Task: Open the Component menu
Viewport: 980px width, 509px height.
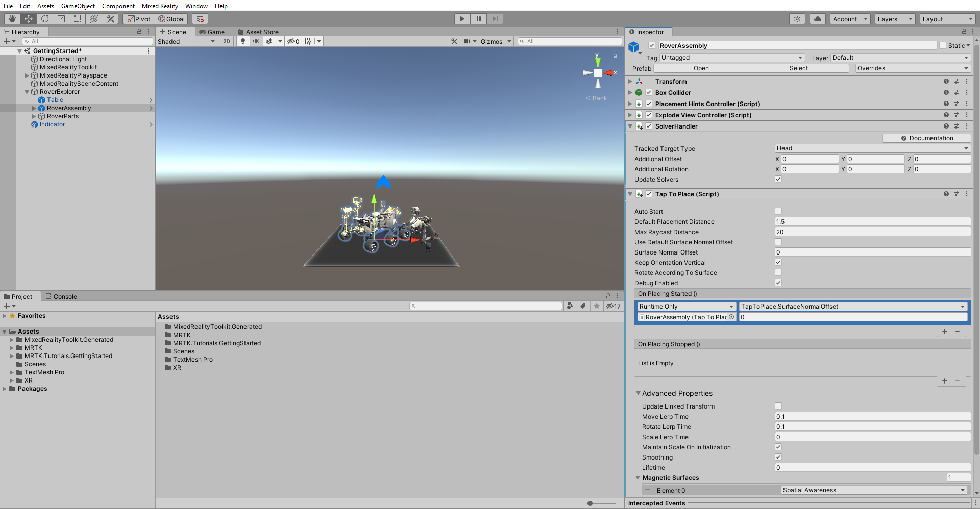Action: point(118,6)
